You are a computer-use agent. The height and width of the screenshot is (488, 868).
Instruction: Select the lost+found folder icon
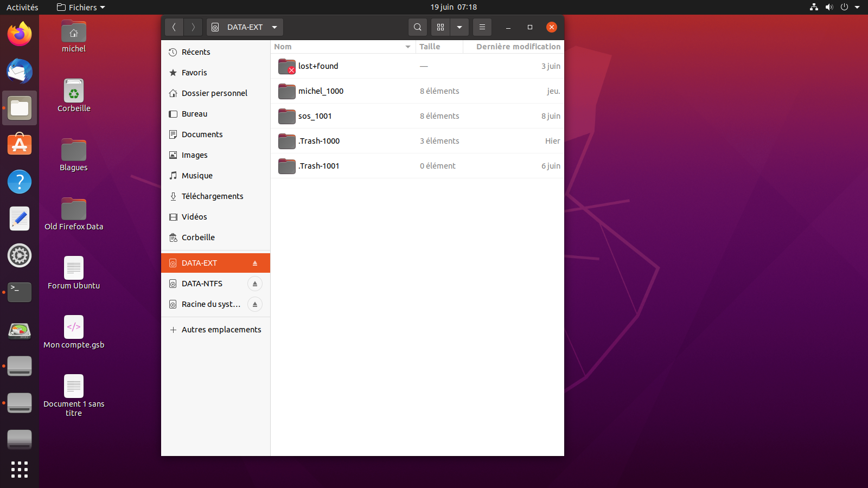click(286, 66)
